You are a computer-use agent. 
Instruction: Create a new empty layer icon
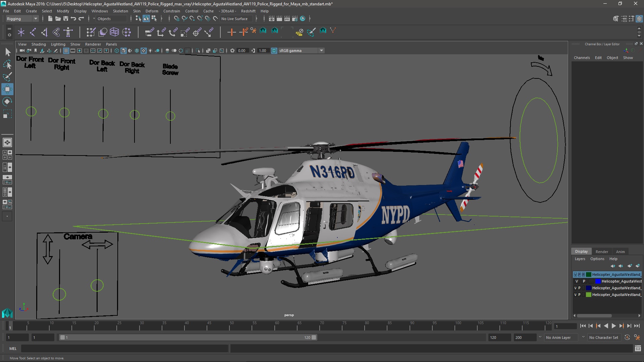click(x=630, y=266)
